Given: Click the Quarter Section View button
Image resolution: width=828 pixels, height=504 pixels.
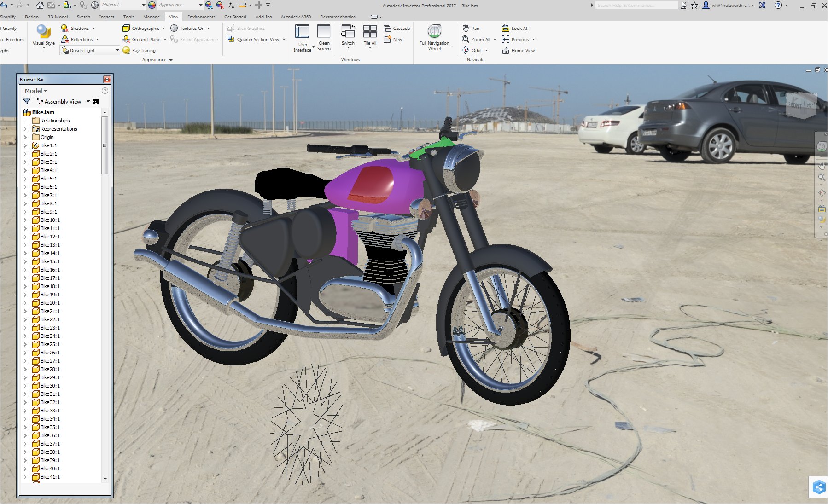Looking at the screenshot, I should click(x=254, y=39).
